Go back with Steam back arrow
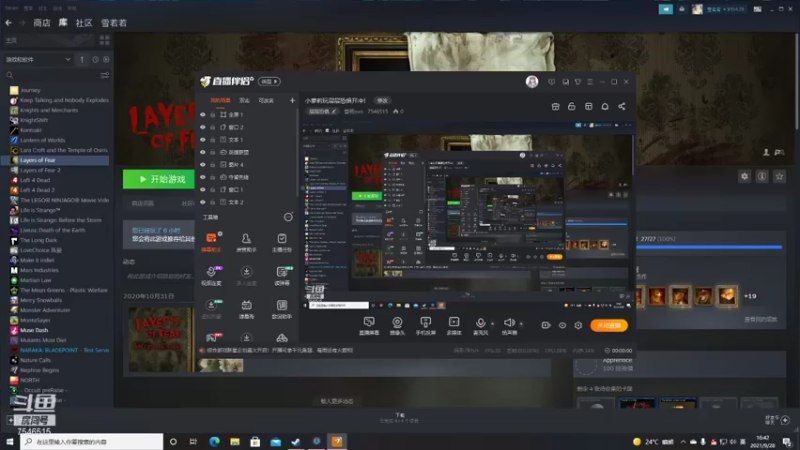800x450 pixels. [x=9, y=23]
